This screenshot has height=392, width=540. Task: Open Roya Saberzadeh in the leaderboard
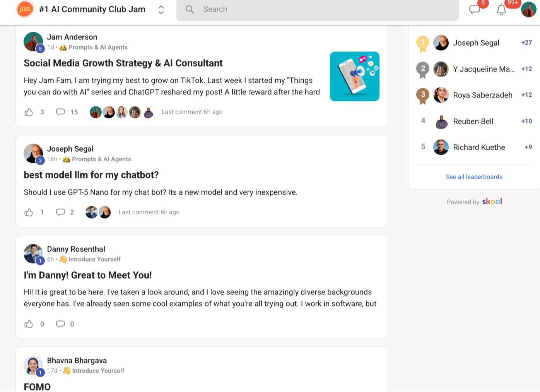tap(482, 95)
